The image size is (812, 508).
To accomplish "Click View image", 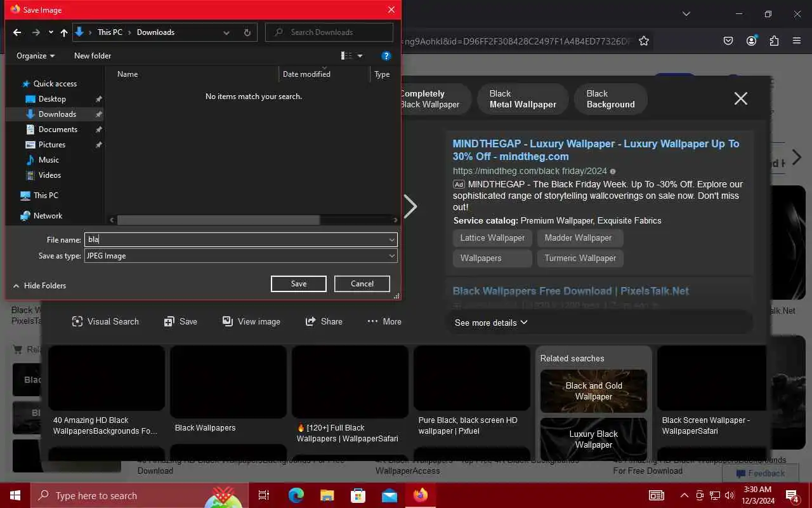I will [x=251, y=322].
